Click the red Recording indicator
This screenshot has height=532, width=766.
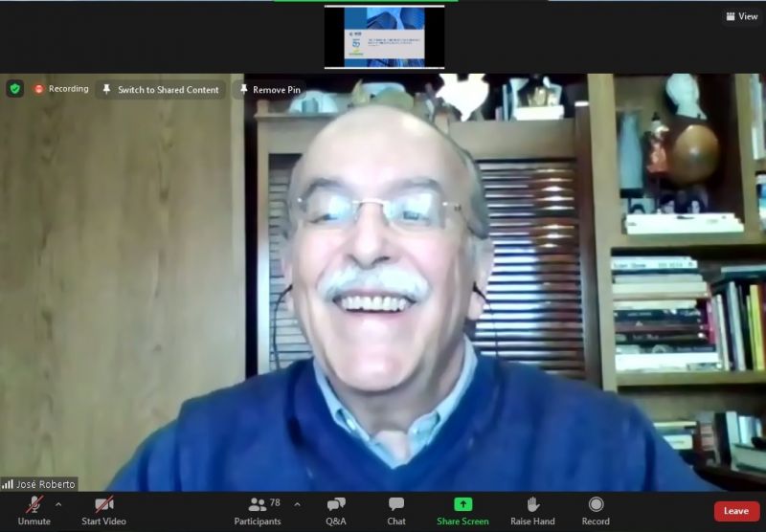[x=61, y=89]
